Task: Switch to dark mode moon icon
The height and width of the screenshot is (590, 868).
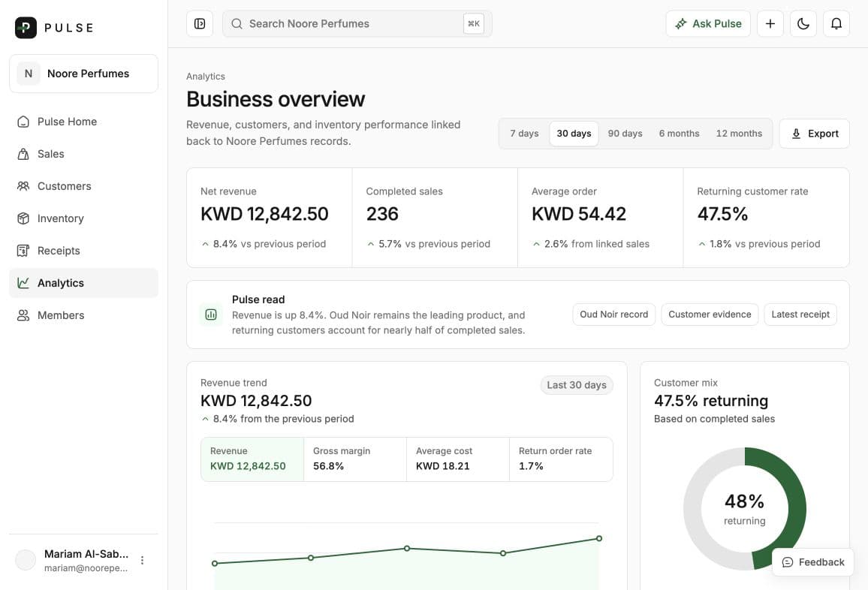Action: tap(803, 24)
